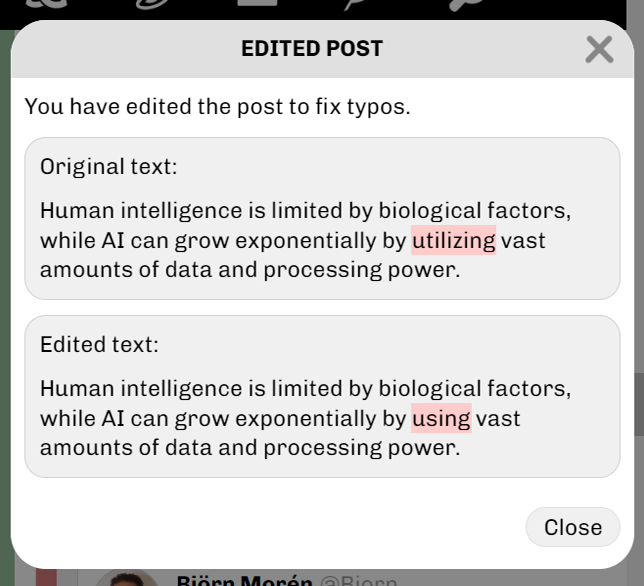Click the 'Edited text:' label
644x586 pixels.
pyautogui.click(x=99, y=345)
